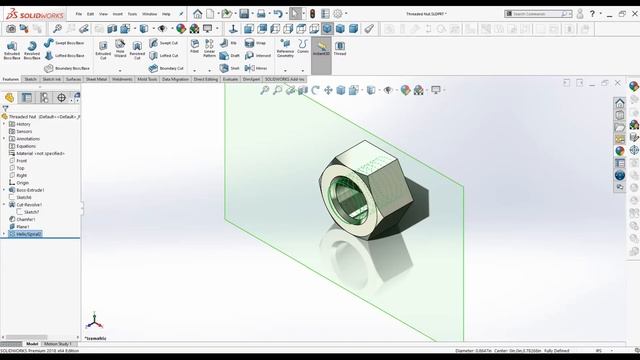Select the Swept Cut command
This screenshot has height=360, width=640.
pyautogui.click(x=164, y=43)
